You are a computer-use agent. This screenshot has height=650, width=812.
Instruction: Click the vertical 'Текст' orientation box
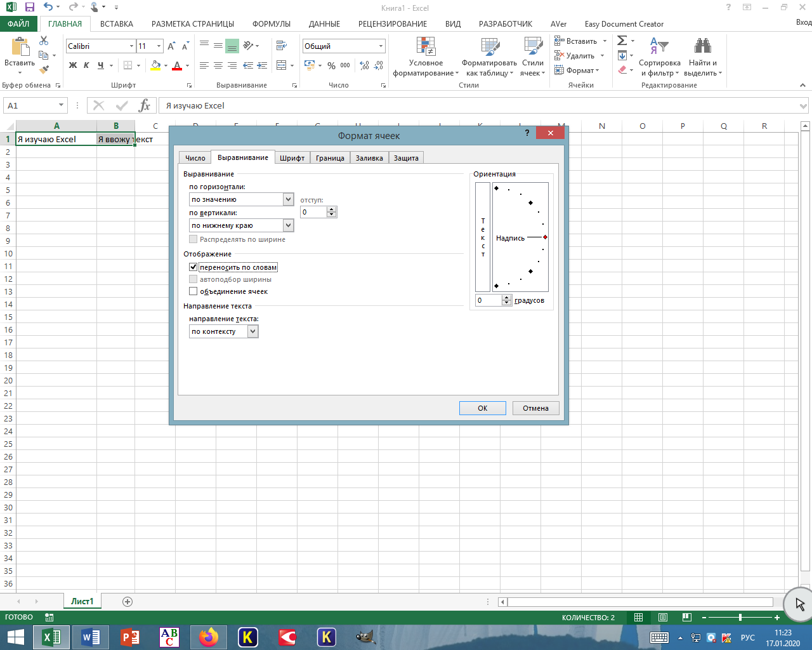pos(483,237)
